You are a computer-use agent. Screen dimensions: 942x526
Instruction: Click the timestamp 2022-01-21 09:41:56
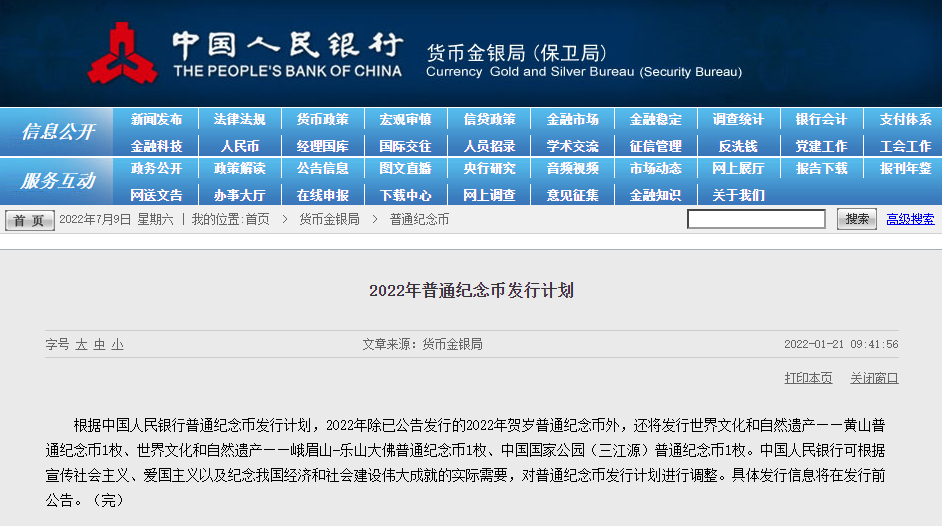pos(841,345)
